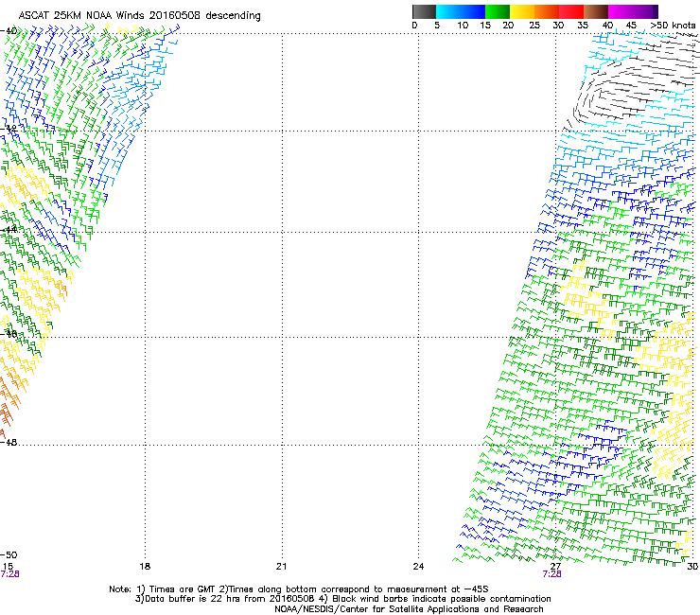Click the '0' label under the color bar
Viewport: 700px width, 615px height.
[x=414, y=26]
